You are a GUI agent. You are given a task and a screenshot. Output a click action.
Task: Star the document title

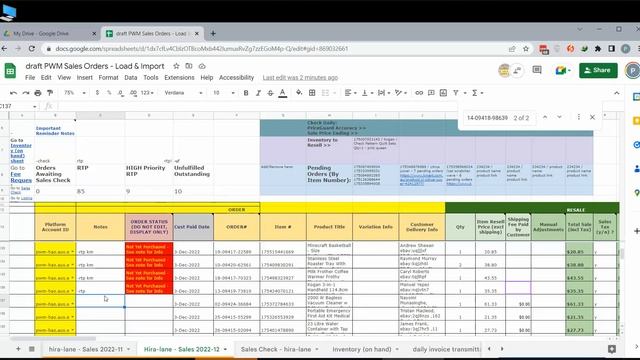tap(176, 66)
